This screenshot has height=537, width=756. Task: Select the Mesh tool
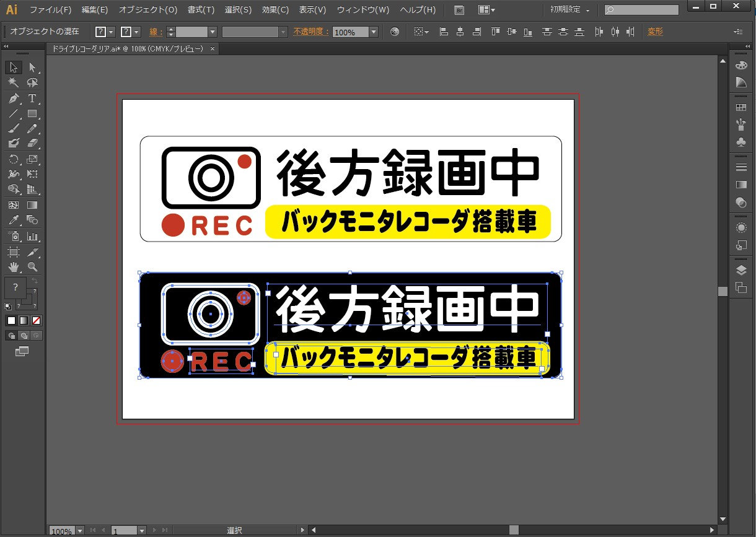click(x=14, y=205)
